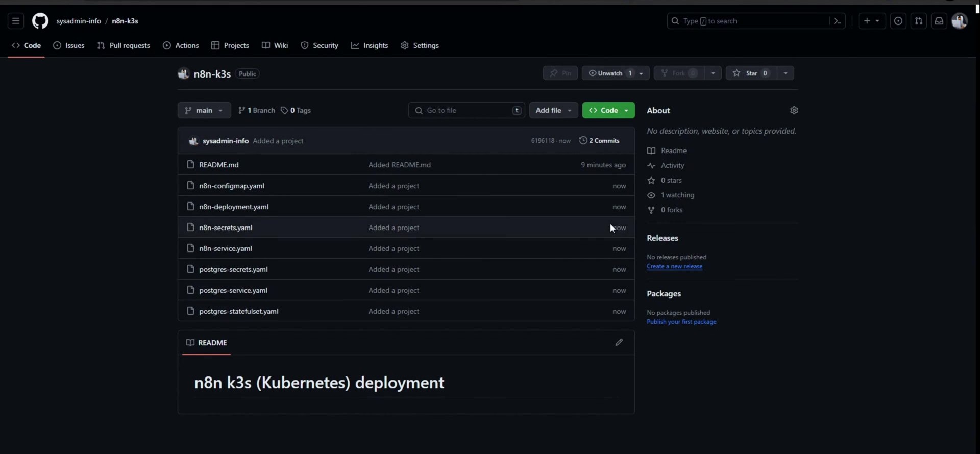
Task: Open the pull requests header icon
Action: (x=919, y=21)
